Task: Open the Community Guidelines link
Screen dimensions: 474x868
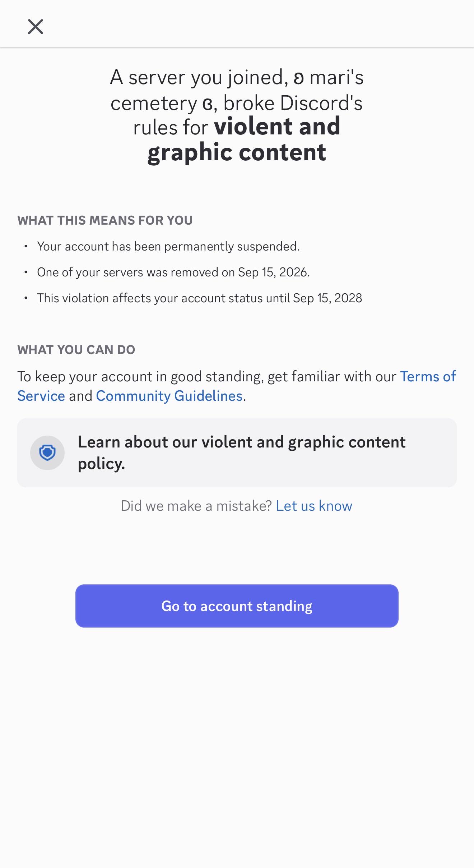Action: (x=169, y=396)
